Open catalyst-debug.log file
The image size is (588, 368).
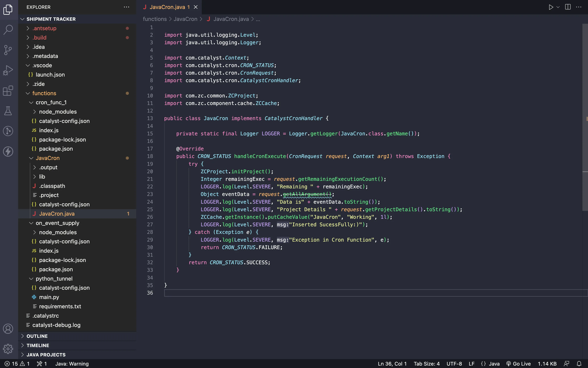click(x=77, y=325)
